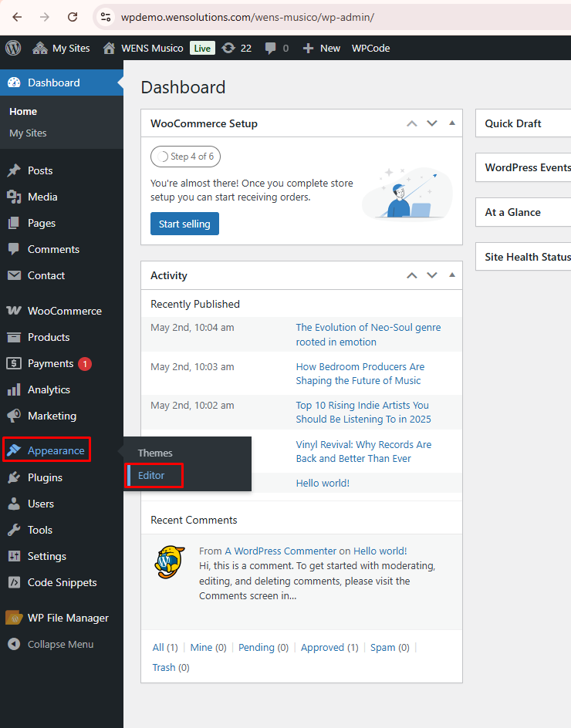This screenshot has height=728, width=571.
Task: Filter comments by Trash (0)
Action: [171, 667]
